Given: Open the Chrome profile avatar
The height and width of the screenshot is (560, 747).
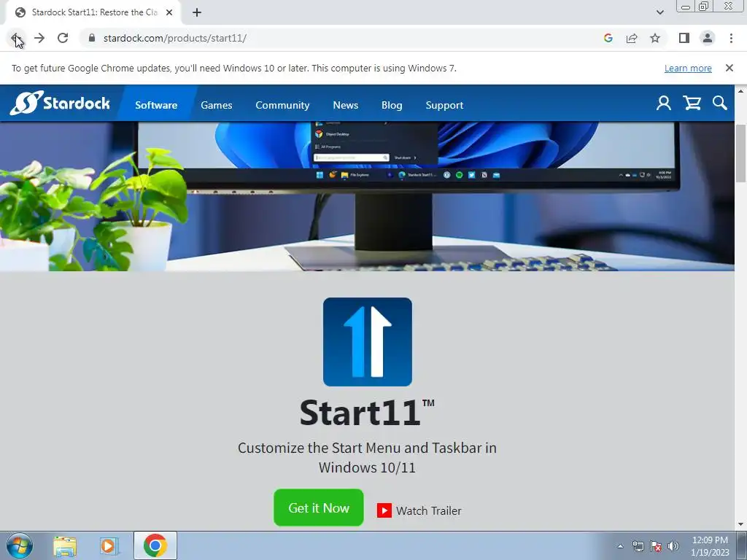Looking at the screenshot, I should (x=708, y=38).
